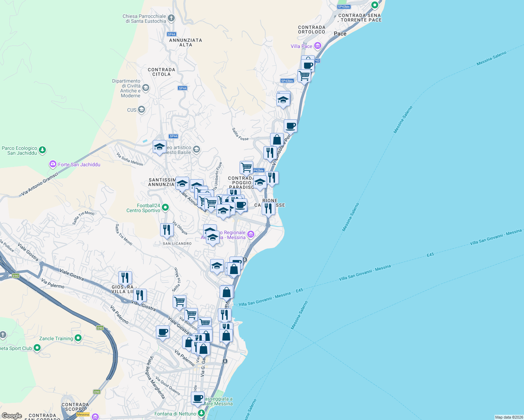
Task: Select the tree icon at Parco Ecologico San Jachiddu
Action: click(x=42, y=149)
